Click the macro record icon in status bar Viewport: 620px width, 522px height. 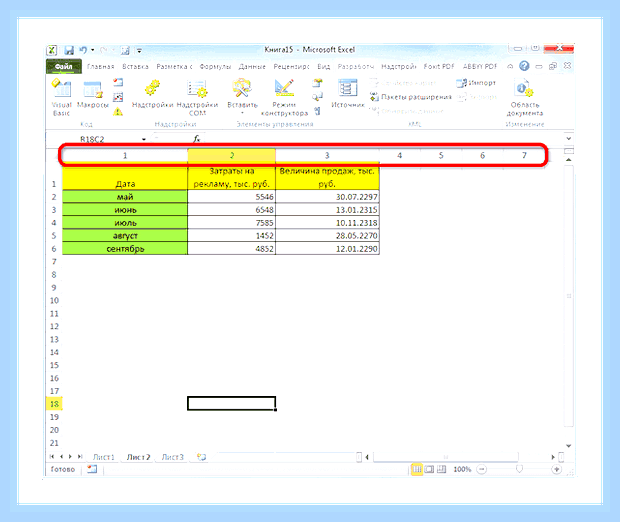pyautogui.click(x=92, y=469)
